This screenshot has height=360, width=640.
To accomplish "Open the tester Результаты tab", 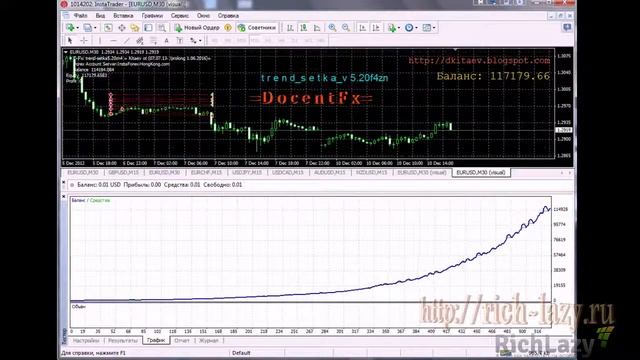I will click(123, 340).
